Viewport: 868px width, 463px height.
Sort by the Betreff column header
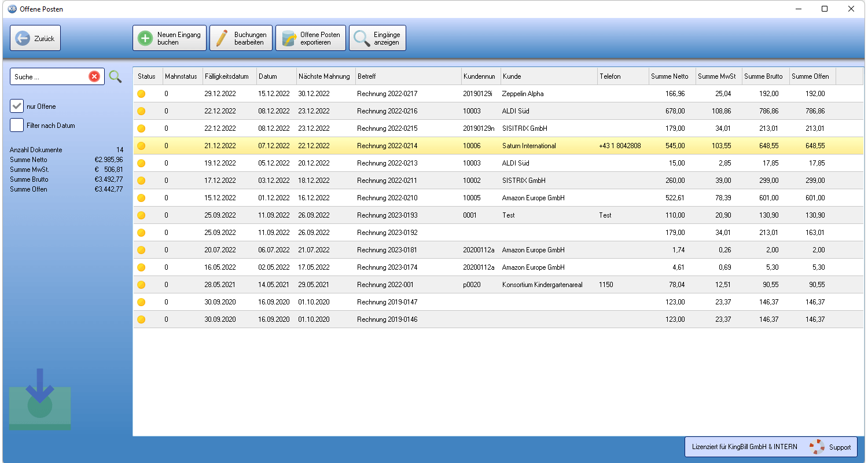point(409,76)
